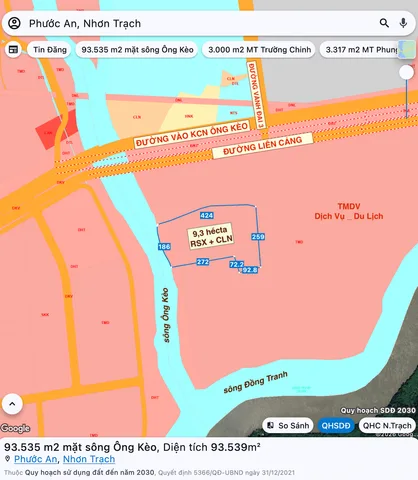Viewport: 418px width, 480px height.
Task: Click the sông Đồng Tranh river label
Action: coord(255,382)
